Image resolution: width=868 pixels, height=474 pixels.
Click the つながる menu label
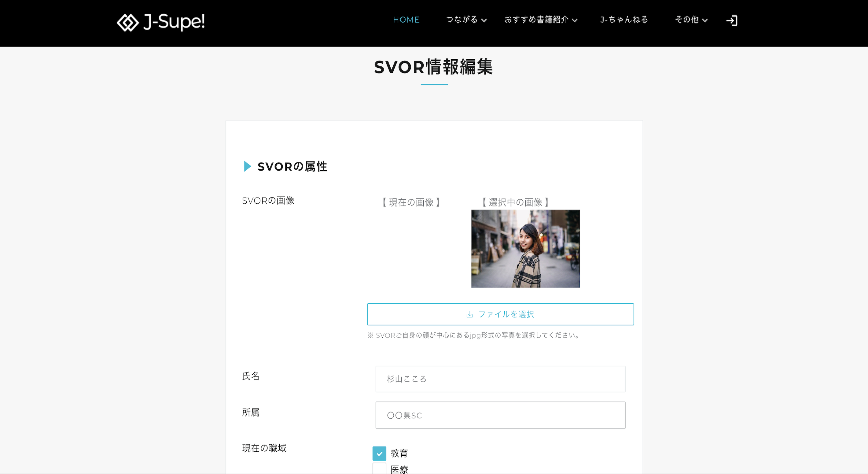point(462,20)
